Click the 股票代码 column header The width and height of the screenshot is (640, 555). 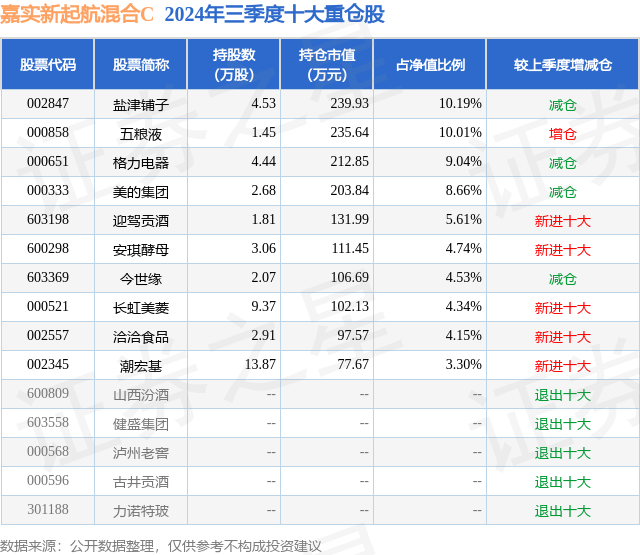[48, 64]
